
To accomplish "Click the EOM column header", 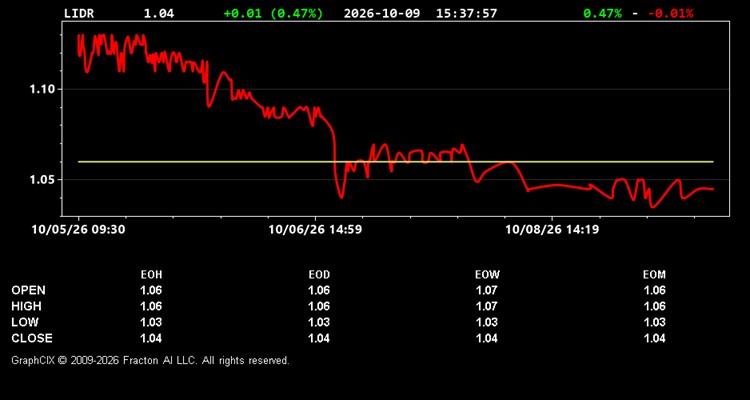I will click(654, 275).
